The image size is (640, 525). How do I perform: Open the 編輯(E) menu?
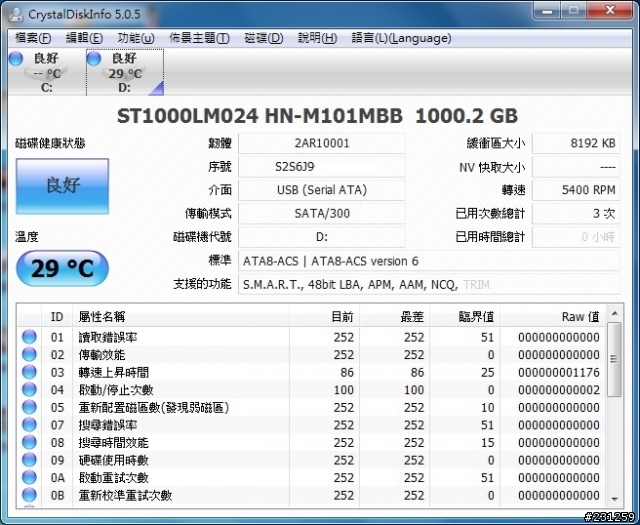coord(84,38)
